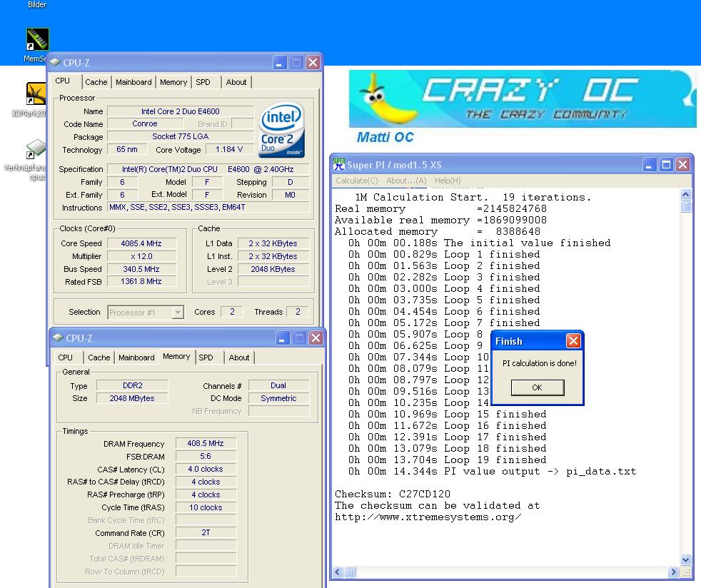
Task: Click the 'Loop 19 finished' line
Action: [x=448, y=460]
